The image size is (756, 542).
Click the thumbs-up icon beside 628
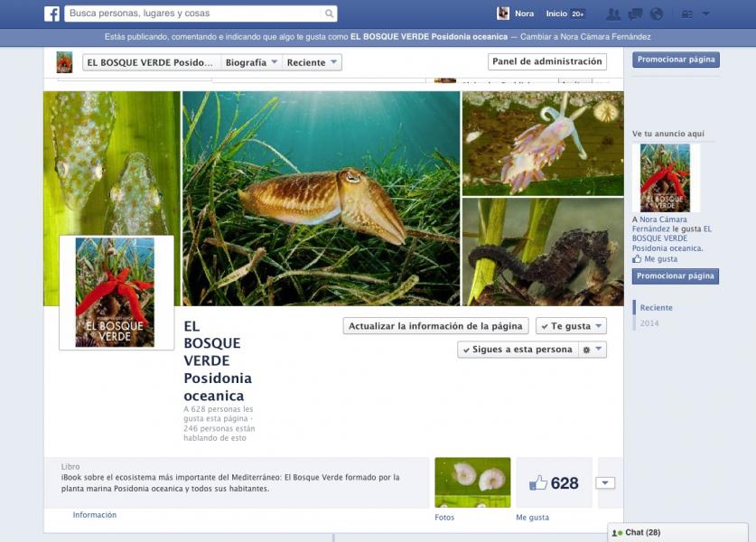(538, 483)
